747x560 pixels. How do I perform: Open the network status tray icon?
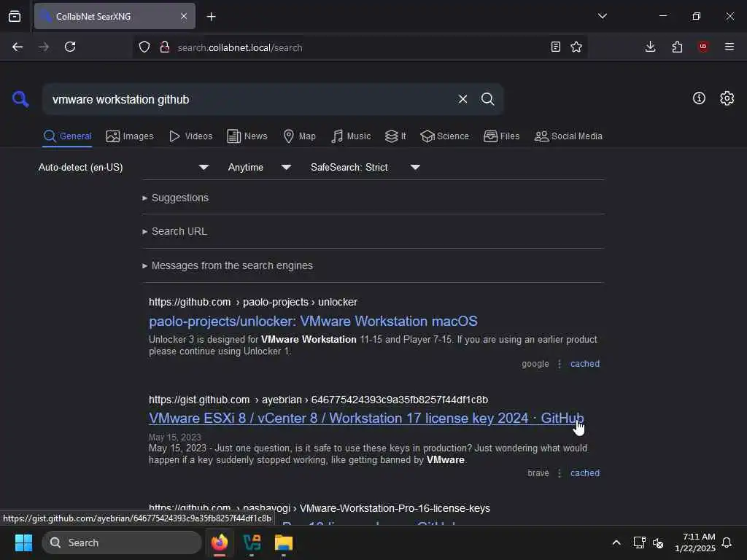coord(639,542)
